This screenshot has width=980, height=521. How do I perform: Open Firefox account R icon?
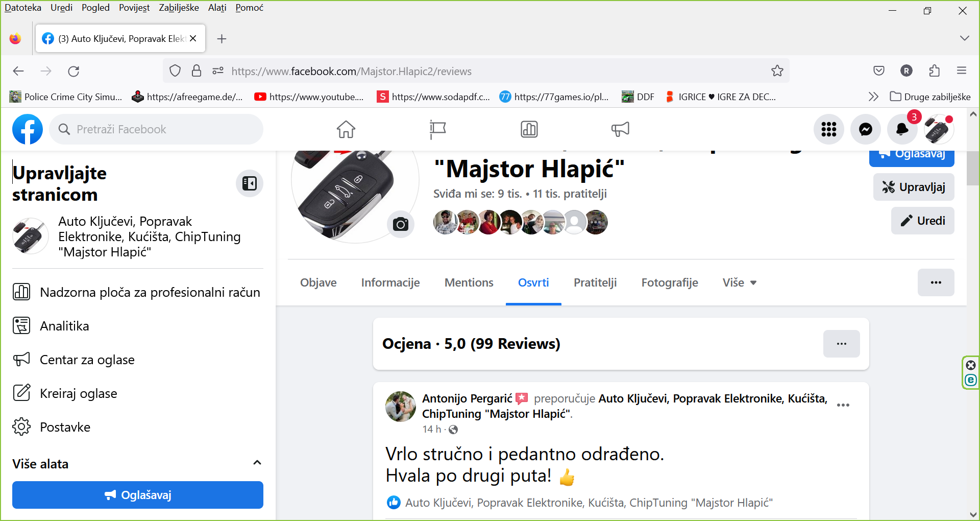(x=906, y=71)
